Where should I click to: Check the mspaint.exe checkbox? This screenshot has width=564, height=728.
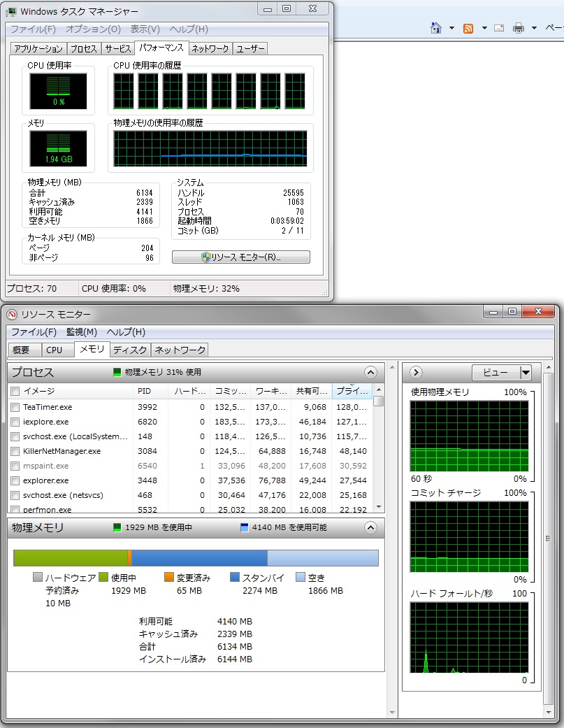tap(15, 466)
